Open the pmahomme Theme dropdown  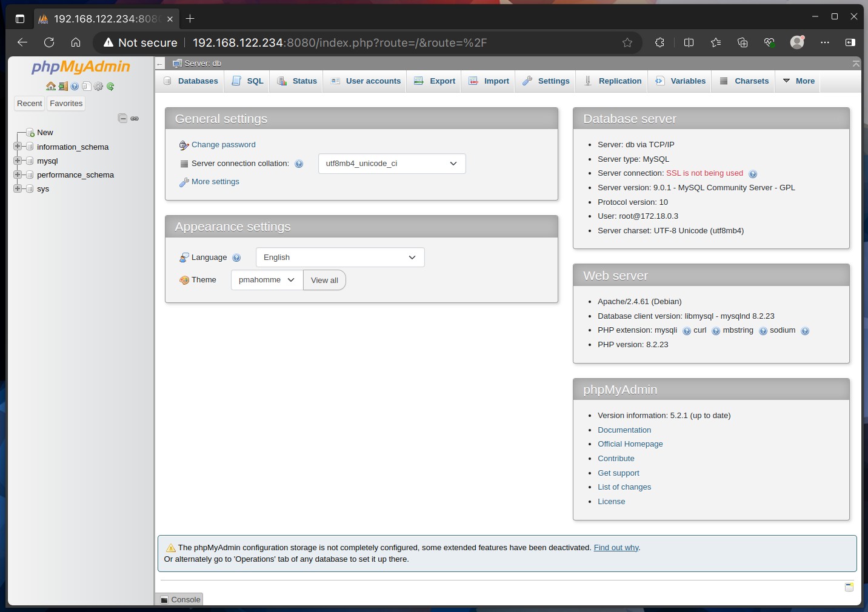coord(267,280)
